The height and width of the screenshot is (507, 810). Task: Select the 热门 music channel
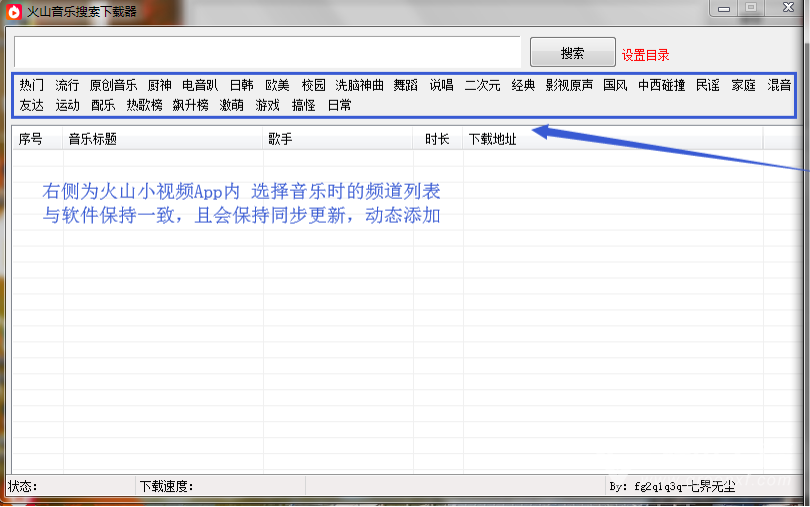(x=32, y=85)
